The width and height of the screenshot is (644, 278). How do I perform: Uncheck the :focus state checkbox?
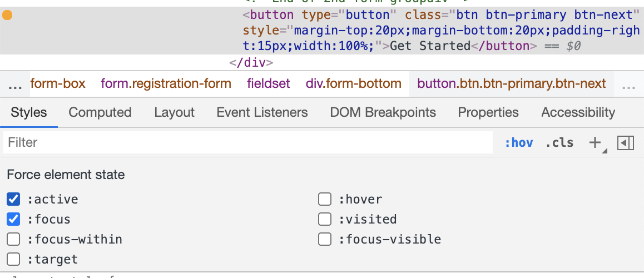tap(13, 219)
